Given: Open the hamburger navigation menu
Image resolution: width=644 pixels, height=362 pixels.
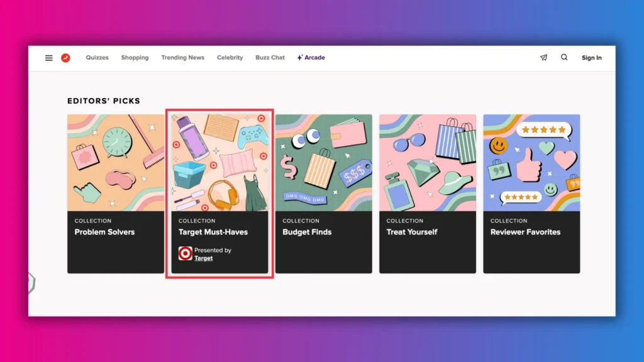Looking at the screenshot, I should (48, 57).
